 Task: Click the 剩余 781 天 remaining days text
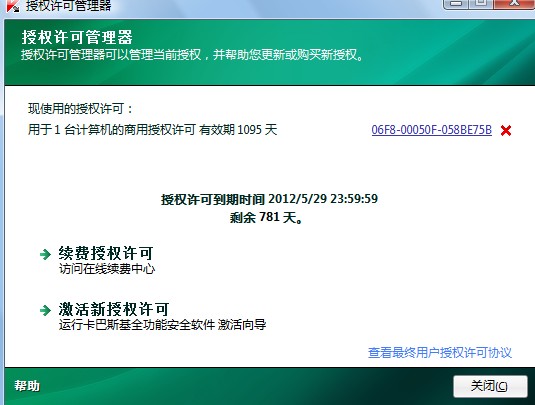266,217
